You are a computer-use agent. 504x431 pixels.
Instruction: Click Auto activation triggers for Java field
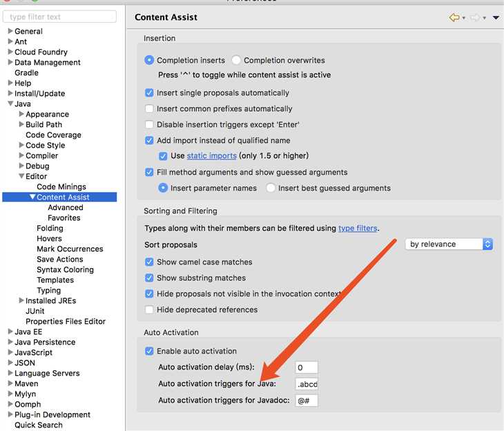click(307, 384)
